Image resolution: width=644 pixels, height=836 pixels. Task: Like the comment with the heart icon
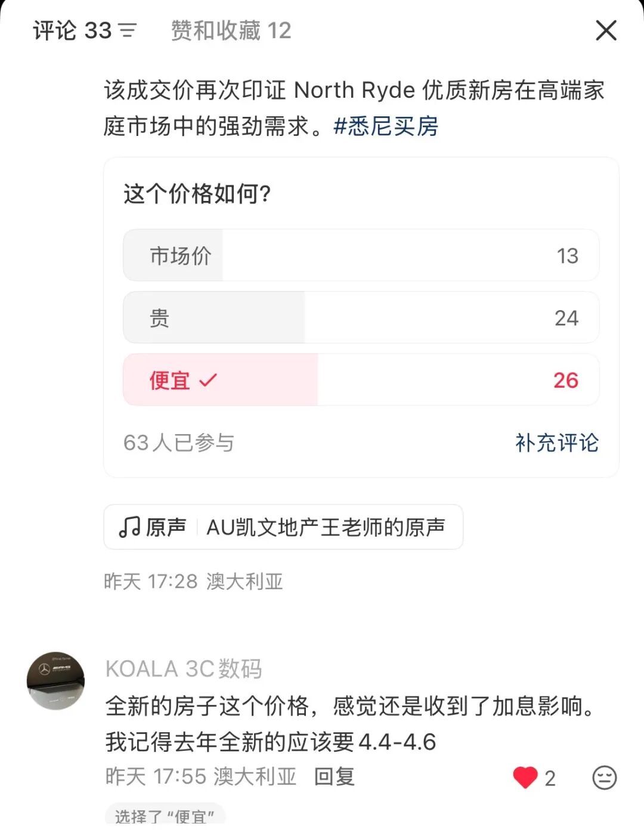point(525,778)
